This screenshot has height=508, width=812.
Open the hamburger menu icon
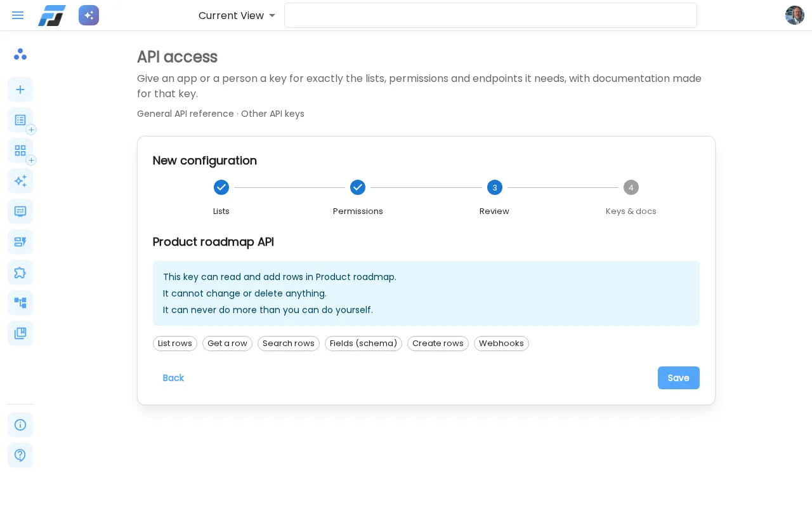click(18, 15)
